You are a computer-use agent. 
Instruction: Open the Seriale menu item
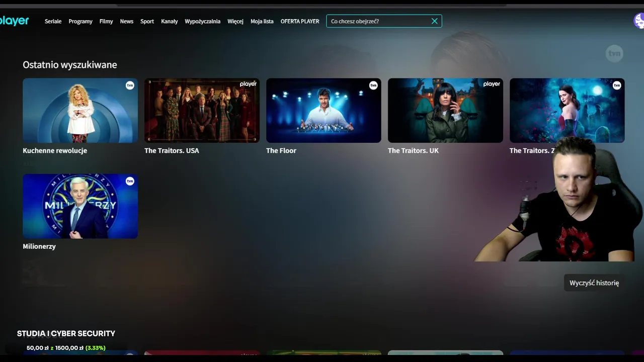tap(53, 21)
